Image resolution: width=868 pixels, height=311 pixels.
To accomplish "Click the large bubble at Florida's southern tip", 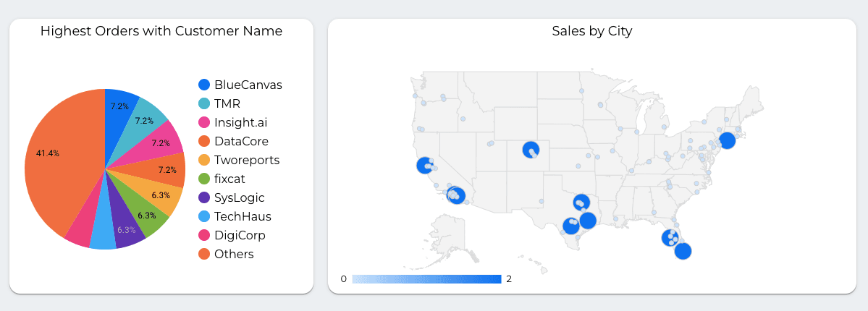I will point(683,251).
